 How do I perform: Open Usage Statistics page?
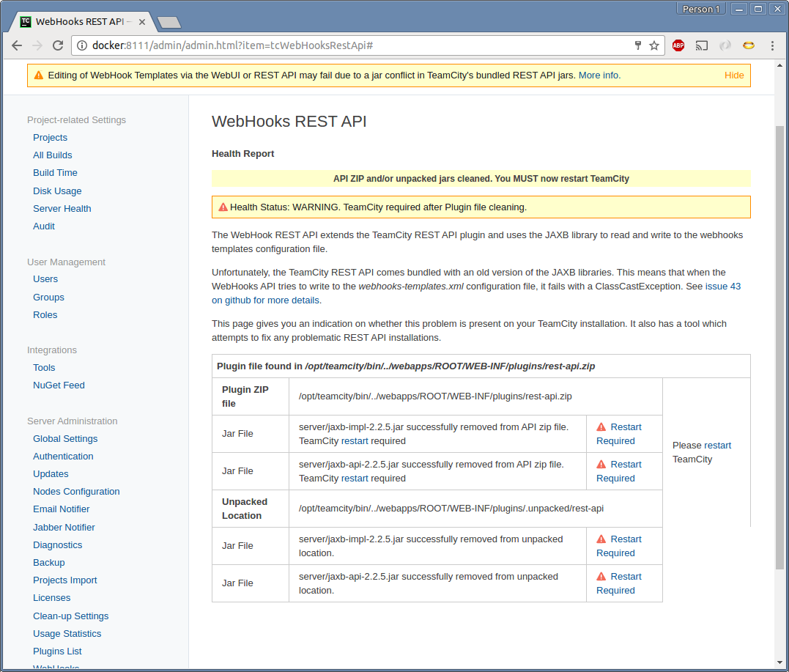[67, 633]
